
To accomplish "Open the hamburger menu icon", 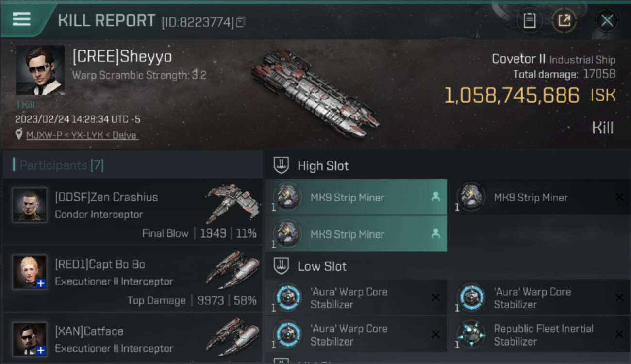I will tap(21, 19).
